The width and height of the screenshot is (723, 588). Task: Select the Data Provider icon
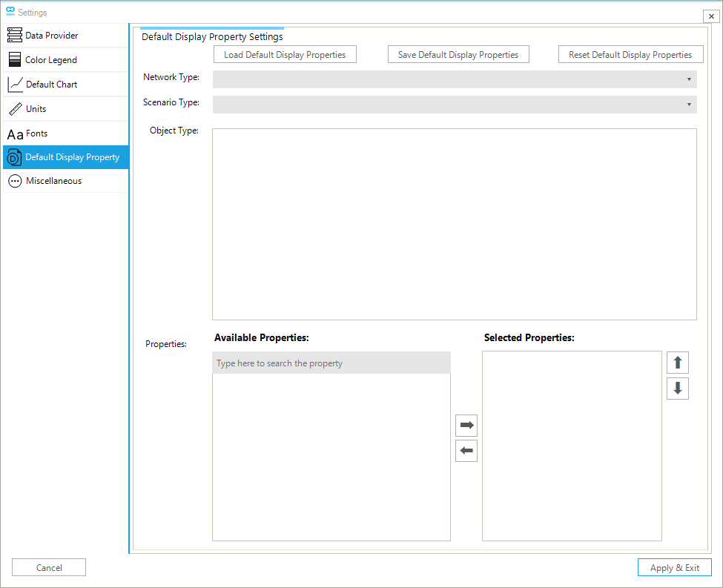14,34
